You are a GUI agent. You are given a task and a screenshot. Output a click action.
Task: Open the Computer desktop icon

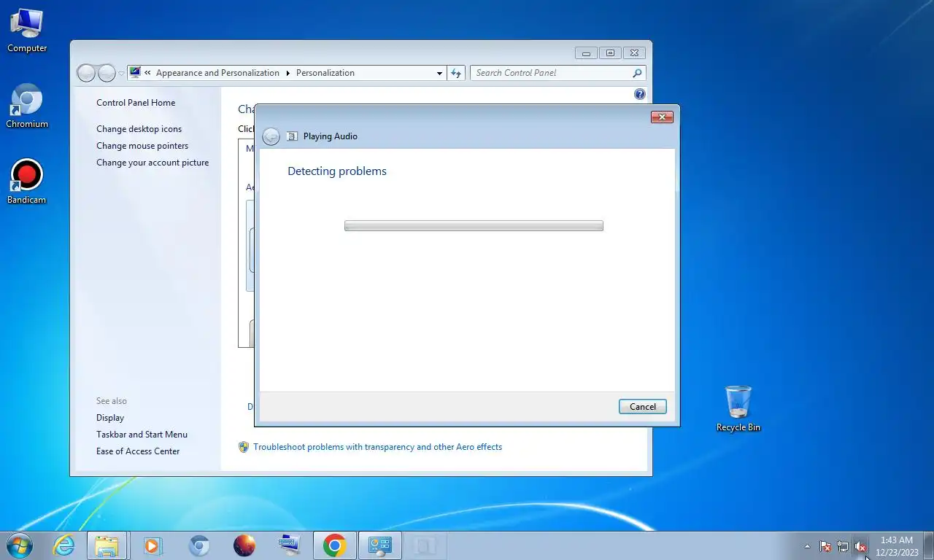coord(27,31)
